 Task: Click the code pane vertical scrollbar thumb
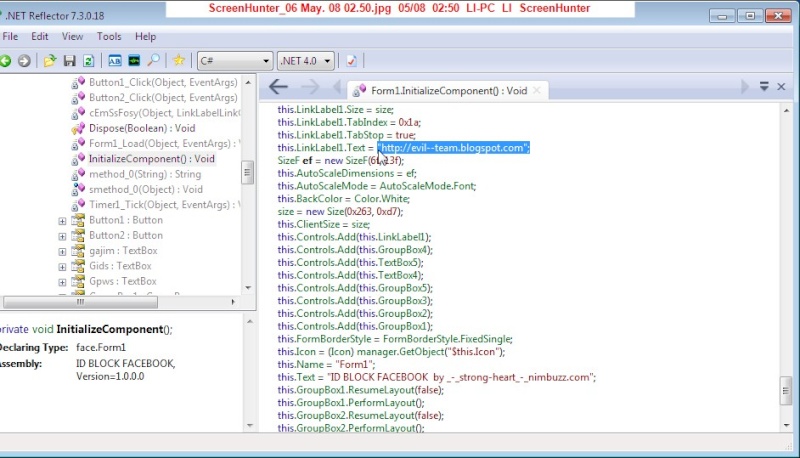pos(786,391)
